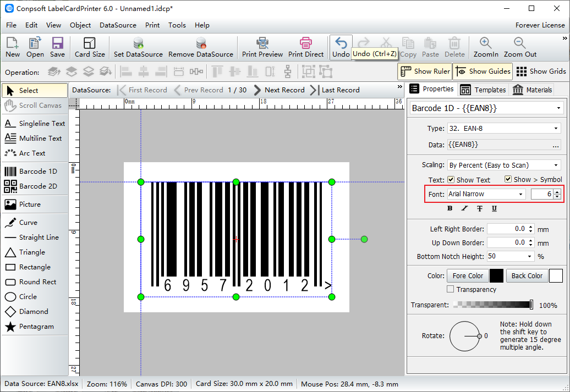Open a file with the Open icon

(x=35, y=47)
